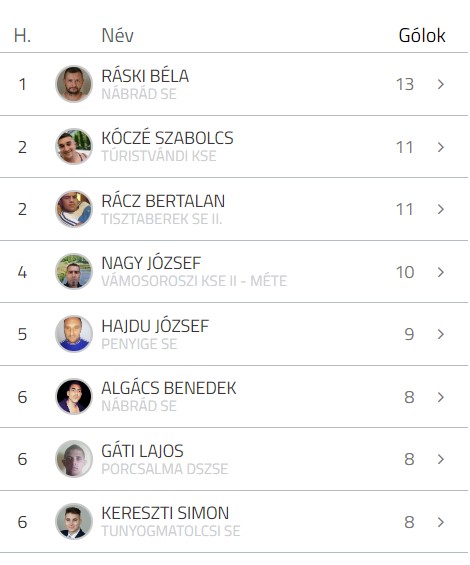The width and height of the screenshot is (470, 565).
Task: Click the TÚRISTVÁNDI KSE team name
Action: [x=159, y=156]
